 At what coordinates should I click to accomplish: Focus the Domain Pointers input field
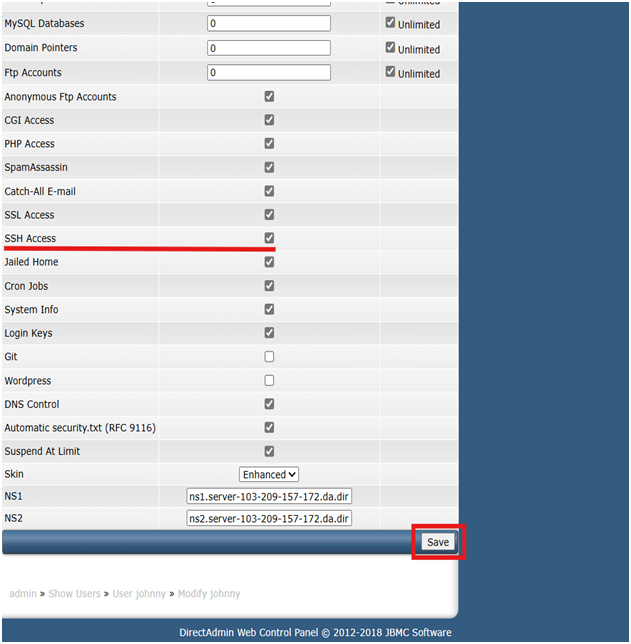(x=269, y=48)
